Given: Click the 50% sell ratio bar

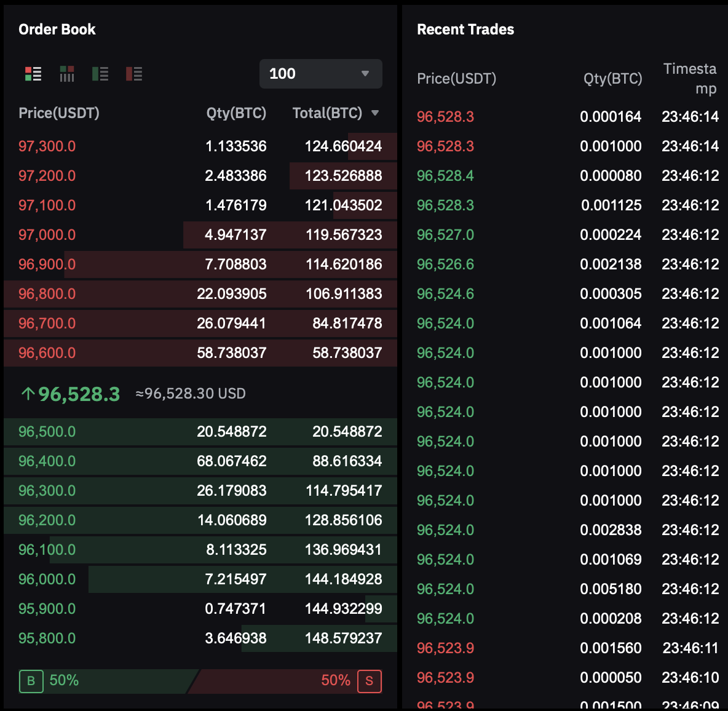Looking at the screenshot, I should click(x=285, y=681).
